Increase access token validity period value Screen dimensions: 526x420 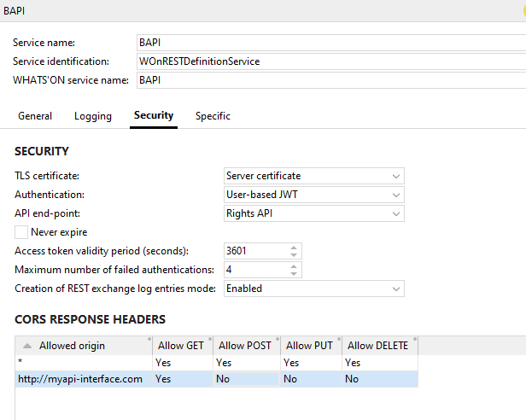[x=295, y=248]
